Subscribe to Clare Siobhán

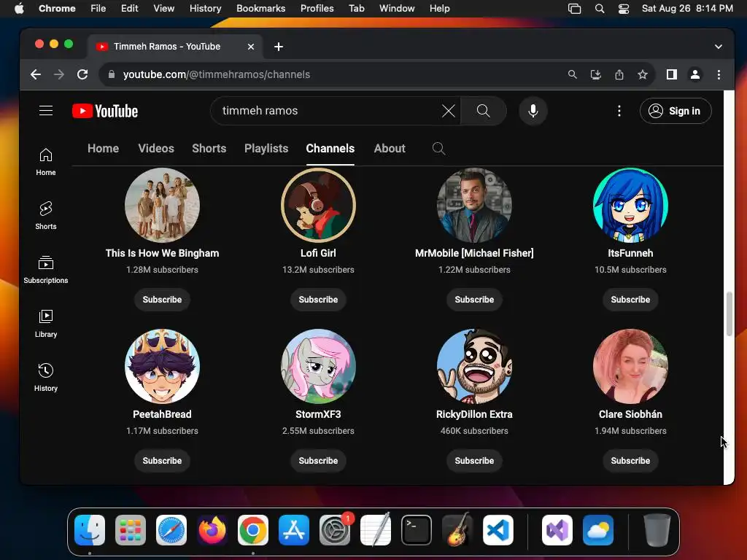click(630, 461)
